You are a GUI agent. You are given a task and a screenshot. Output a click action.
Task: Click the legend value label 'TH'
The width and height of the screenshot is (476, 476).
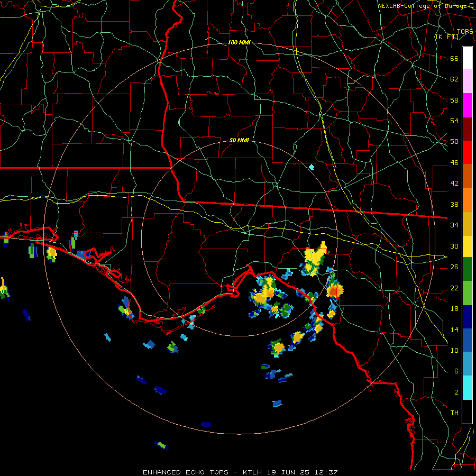(x=454, y=413)
